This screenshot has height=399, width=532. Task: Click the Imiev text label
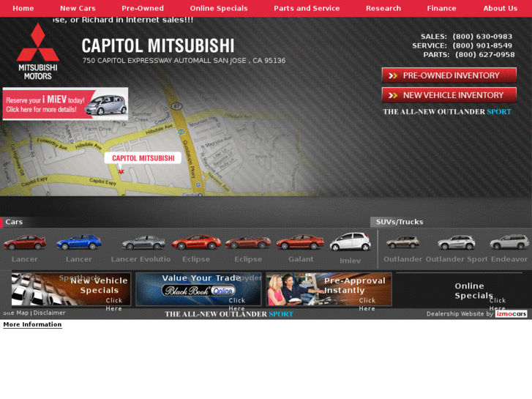click(350, 261)
